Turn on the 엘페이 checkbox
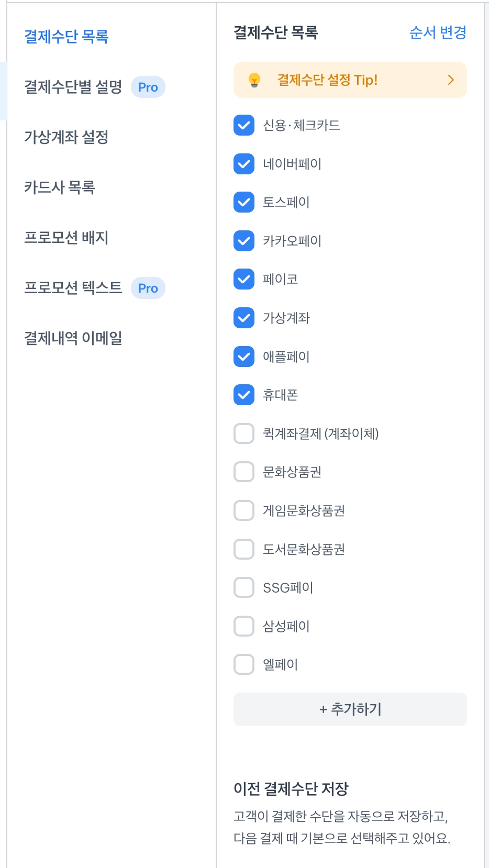 tap(244, 664)
